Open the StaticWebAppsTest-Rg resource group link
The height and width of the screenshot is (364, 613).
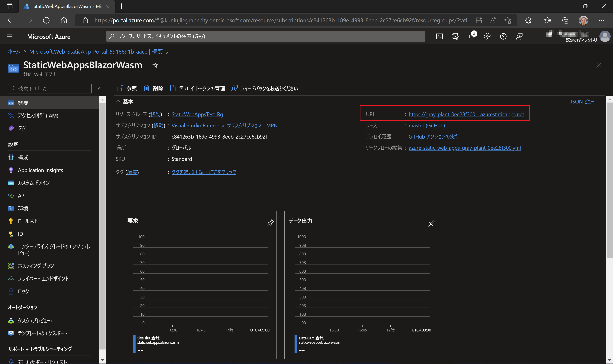click(197, 114)
